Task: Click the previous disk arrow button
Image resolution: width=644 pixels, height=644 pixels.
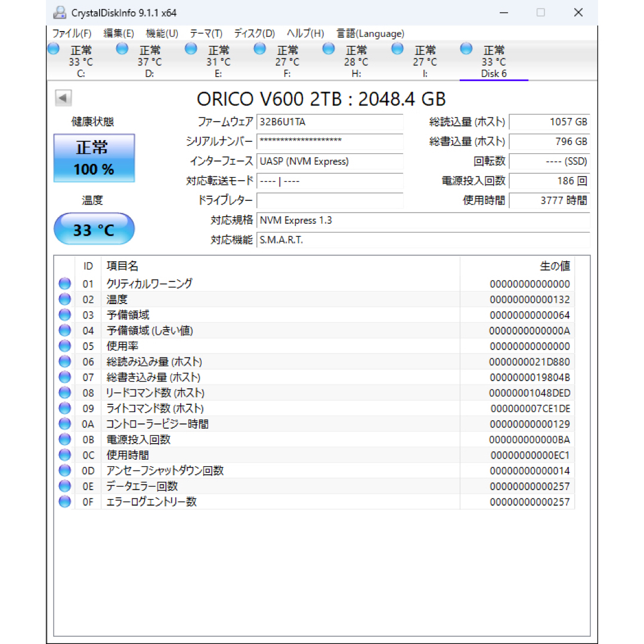Action: (63, 98)
